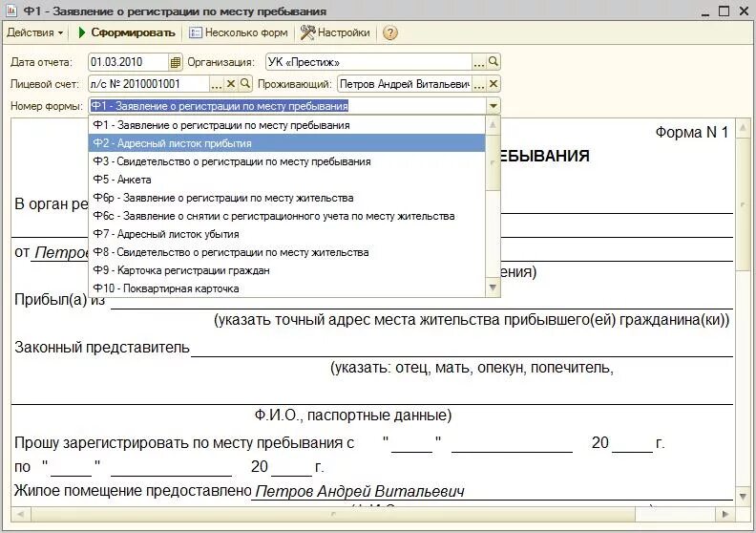Click the Законный представитель label

[102, 348]
